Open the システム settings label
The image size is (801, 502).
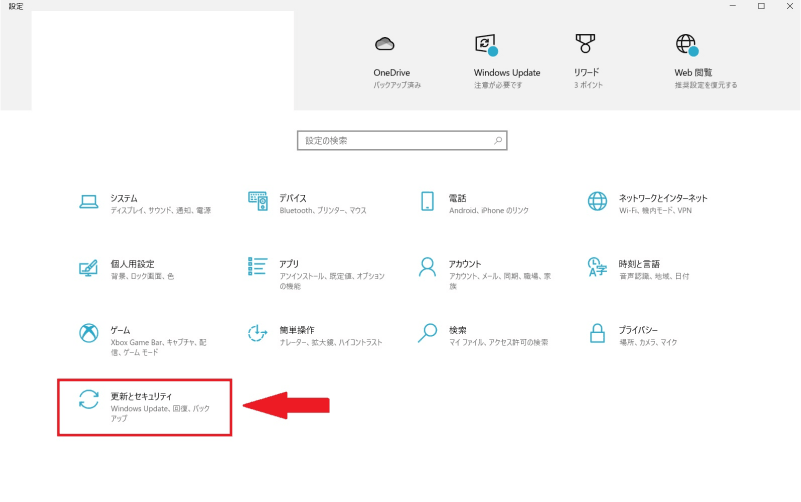(124, 198)
